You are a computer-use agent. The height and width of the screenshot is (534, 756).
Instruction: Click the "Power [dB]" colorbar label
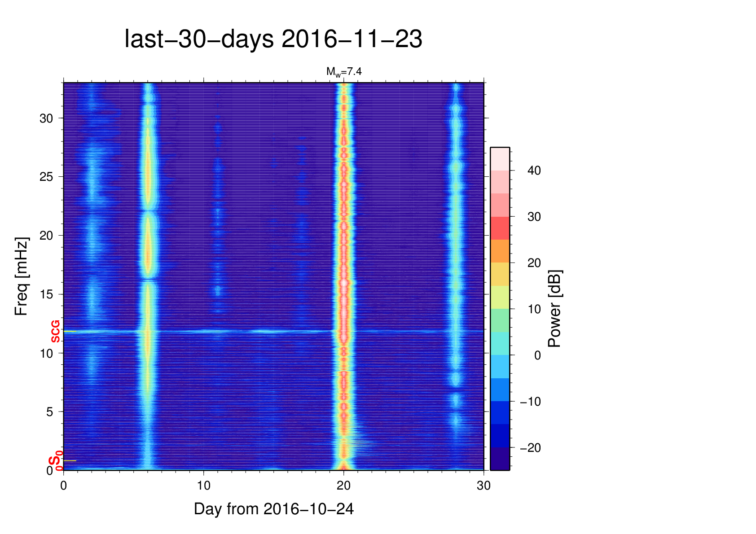coord(554,309)
